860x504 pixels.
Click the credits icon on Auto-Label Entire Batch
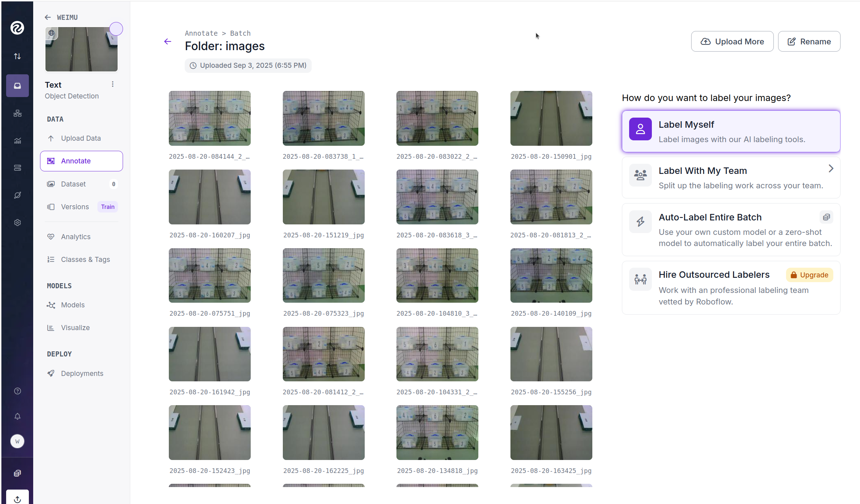click(x=826, y=217)
